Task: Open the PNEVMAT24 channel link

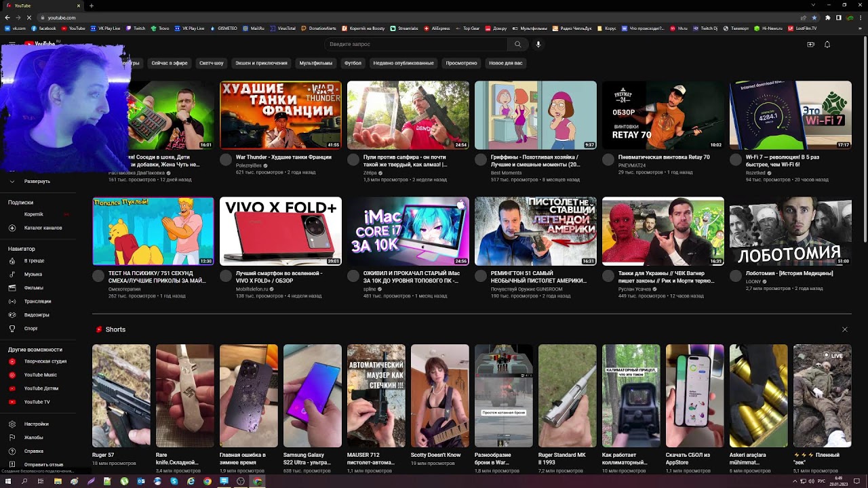Action: [x=632, y=165]
